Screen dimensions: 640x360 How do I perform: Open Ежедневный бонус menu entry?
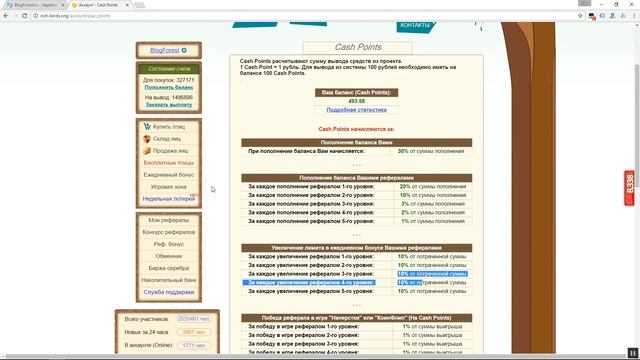[169, 175]
